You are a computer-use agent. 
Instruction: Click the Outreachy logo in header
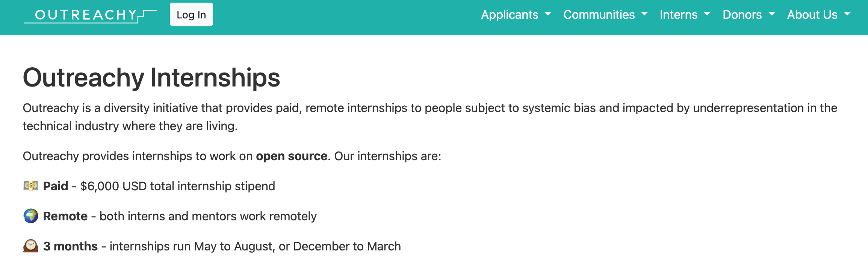point(90,15)
